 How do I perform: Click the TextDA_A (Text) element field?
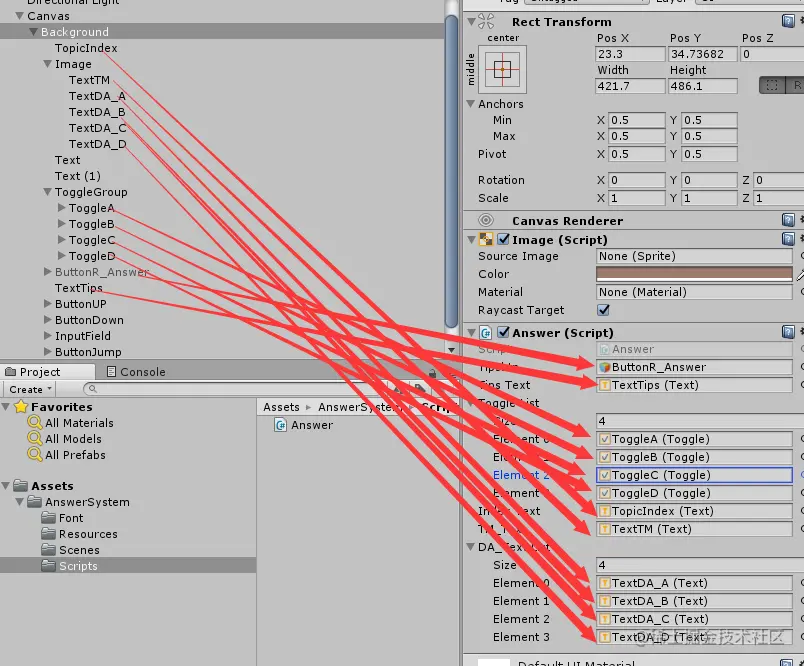[x=694, y=583]
